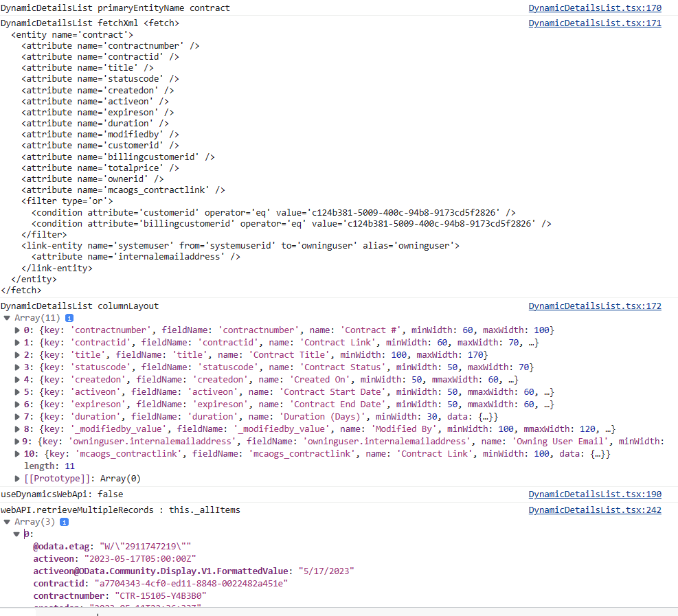Click the attribute name='internalemailaddress' line
Image resolution: width=678 pixels, height=616 pixels.
point(136,257)
